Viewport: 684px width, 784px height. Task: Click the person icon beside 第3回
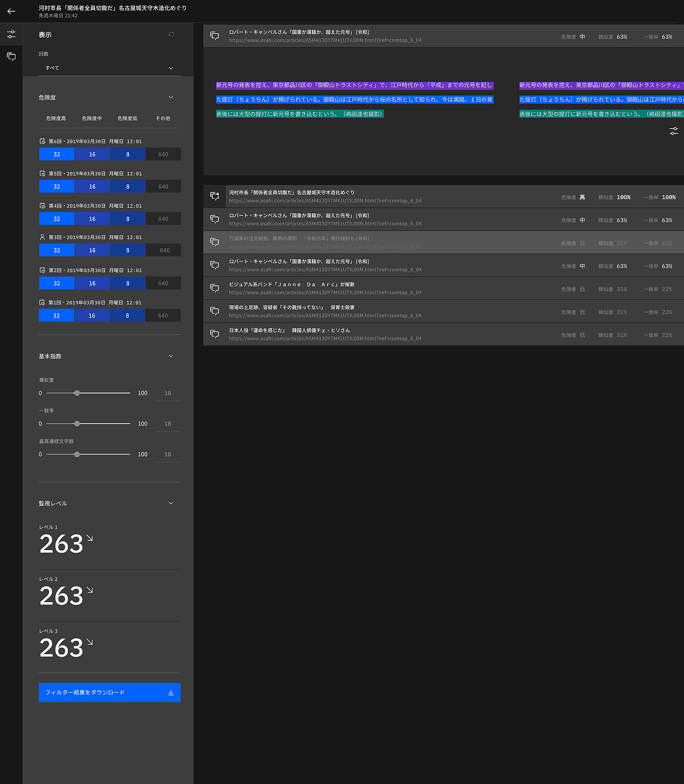42,237
